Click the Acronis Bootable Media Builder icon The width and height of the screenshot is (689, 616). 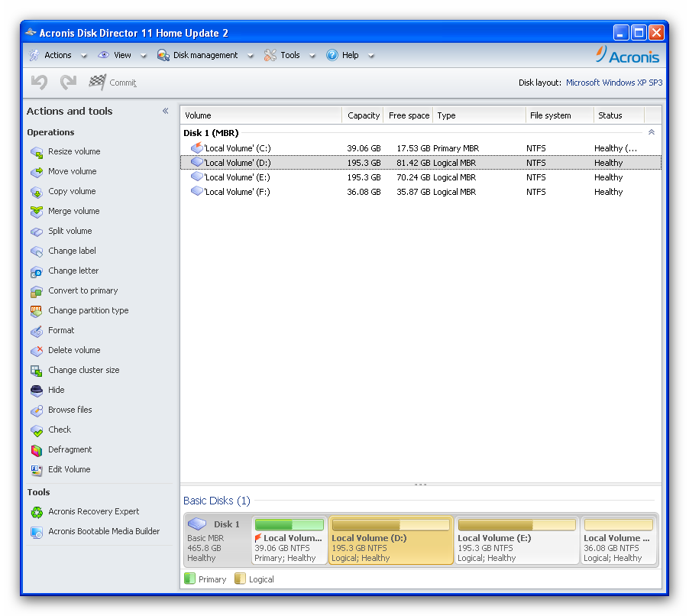click(x=37, y=532)
